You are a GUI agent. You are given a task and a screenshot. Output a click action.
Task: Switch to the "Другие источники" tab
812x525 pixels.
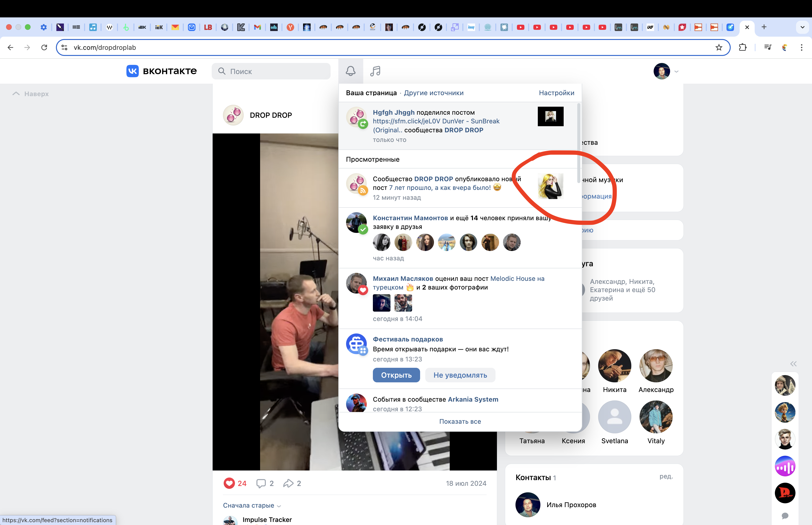click(433, 93)
